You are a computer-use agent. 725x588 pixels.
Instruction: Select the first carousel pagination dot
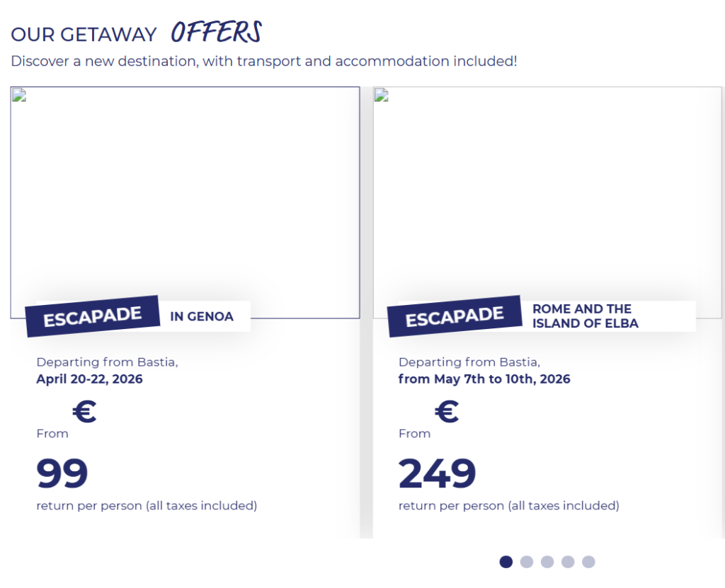tap(506, 562)
